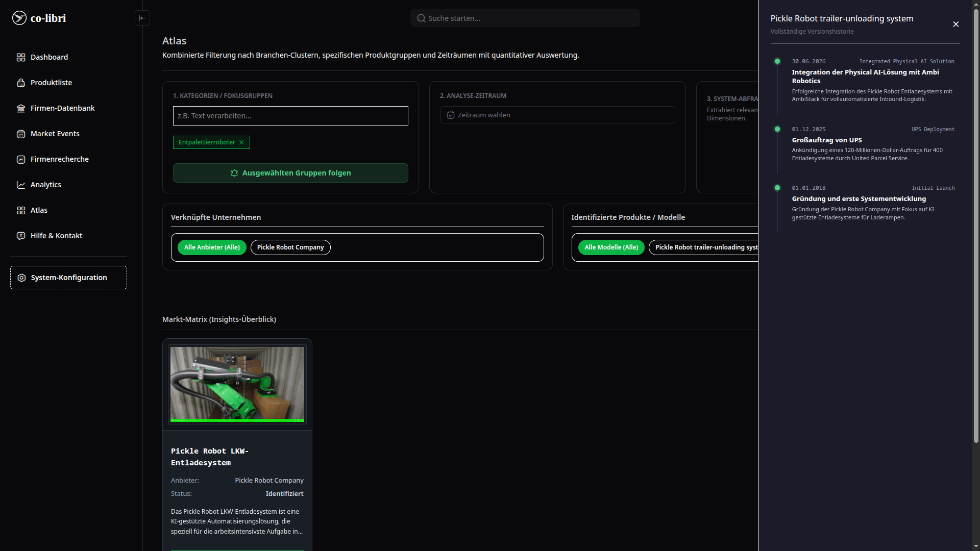
Task: Go to Firmen-Datenbank
Action: [x=68, y=108]
